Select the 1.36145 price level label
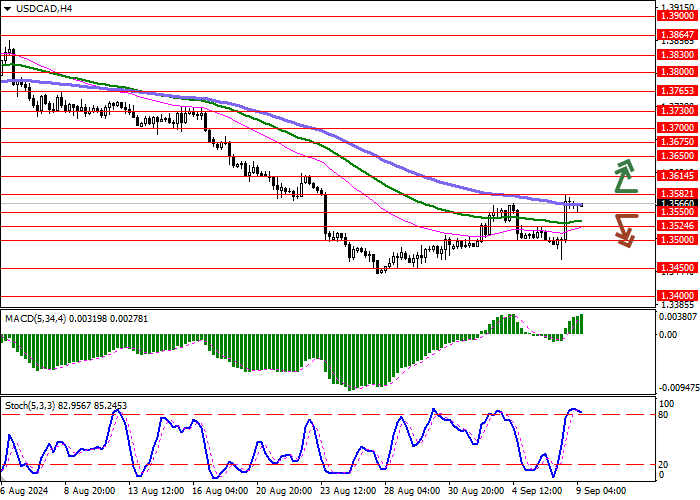 coord(678,176)
